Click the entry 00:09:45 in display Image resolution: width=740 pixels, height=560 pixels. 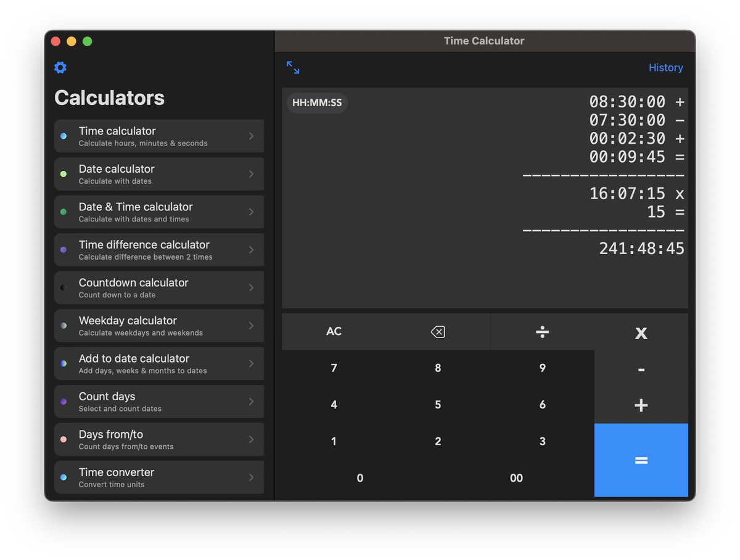pos(627,157)
